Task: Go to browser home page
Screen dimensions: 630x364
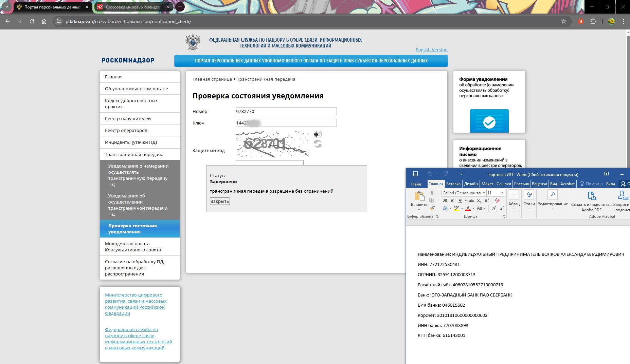Action: (44, 21)
